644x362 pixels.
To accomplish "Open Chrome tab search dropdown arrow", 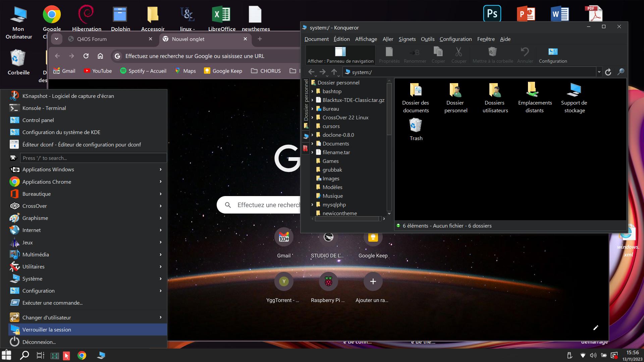I will coord(56,39).
